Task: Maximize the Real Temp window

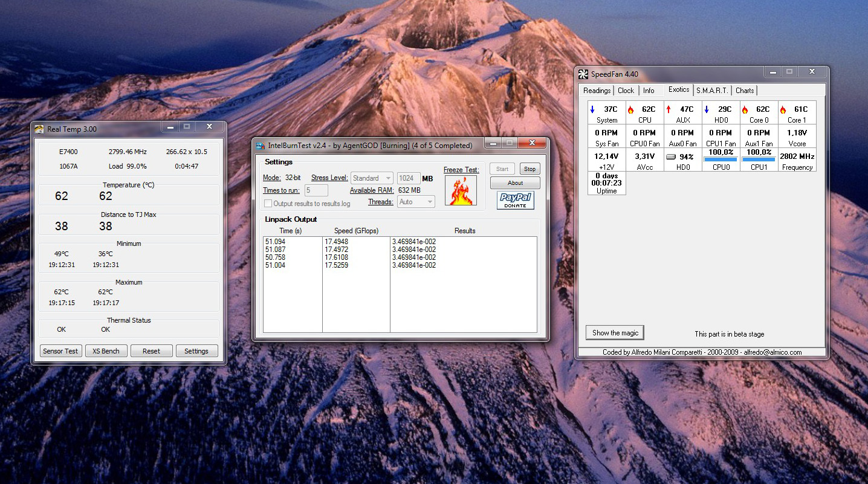Action: click(187, 126)
